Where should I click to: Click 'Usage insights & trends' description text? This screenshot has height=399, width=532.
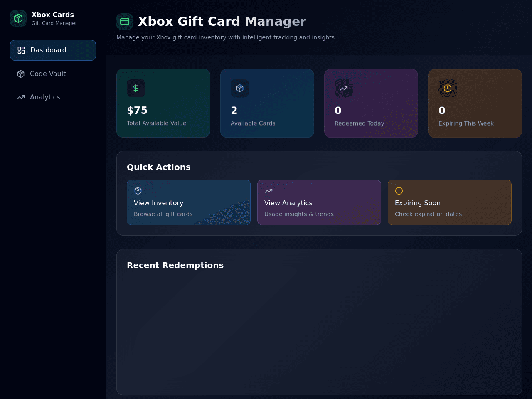pyautogui.click(x=299, y=214)
